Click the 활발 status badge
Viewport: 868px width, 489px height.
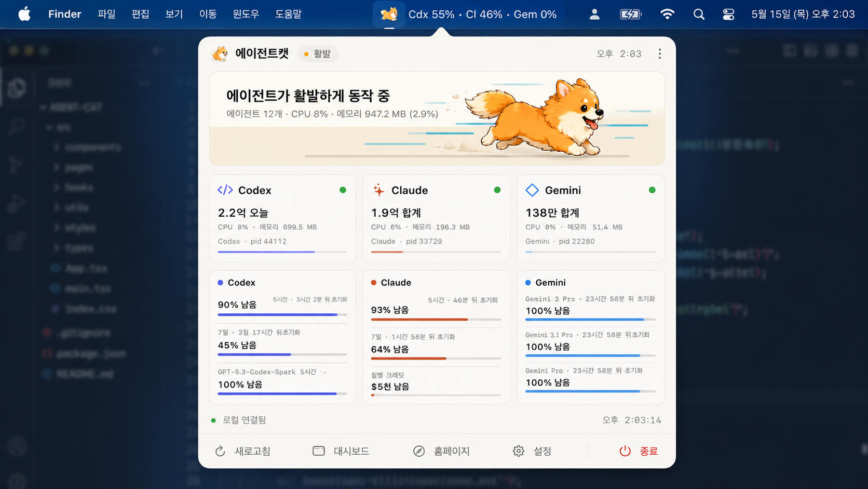318,54
